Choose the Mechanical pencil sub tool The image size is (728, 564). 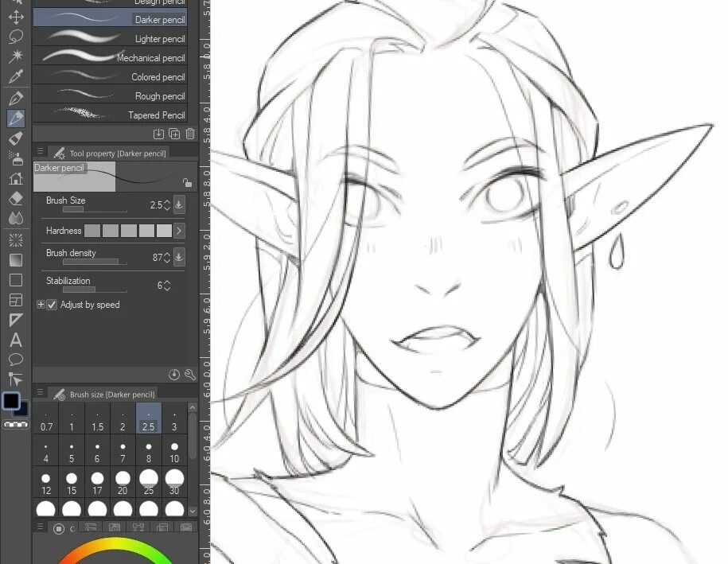click(x=110, y=57)
